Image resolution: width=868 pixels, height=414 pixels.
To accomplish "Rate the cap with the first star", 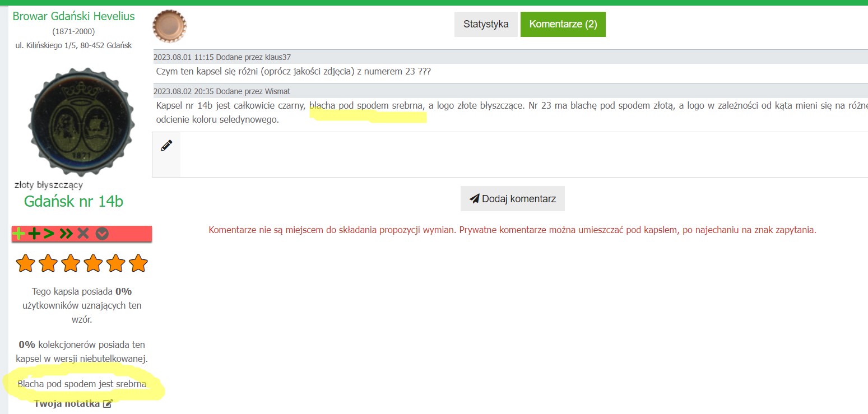I will click(26, 263).
